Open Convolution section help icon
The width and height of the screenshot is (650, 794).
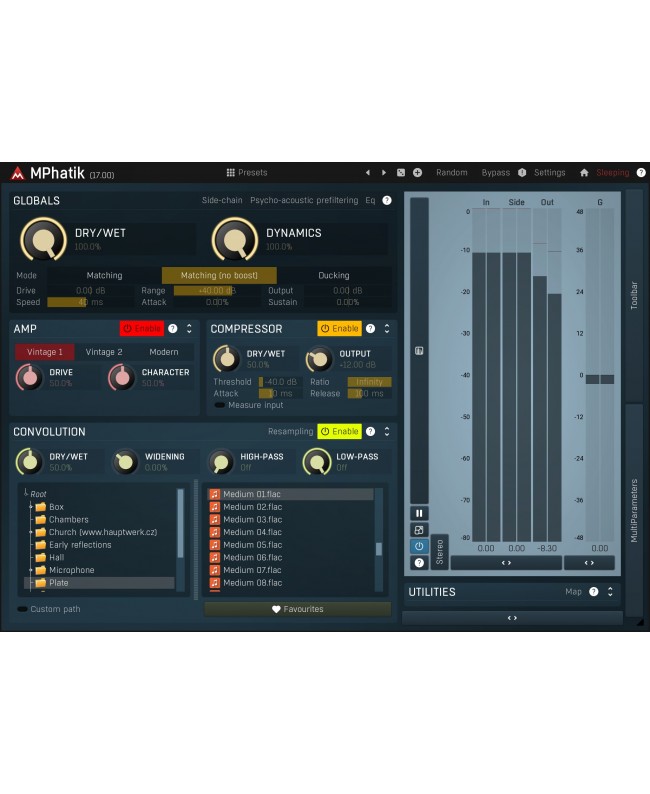(x=371, y=431)
